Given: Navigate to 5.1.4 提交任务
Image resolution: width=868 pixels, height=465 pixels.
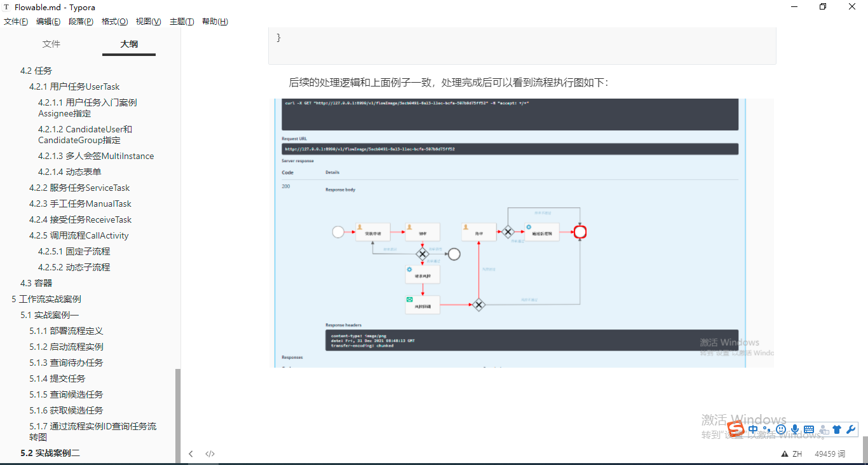Looking at the screenshot, I should click(57, 378).
